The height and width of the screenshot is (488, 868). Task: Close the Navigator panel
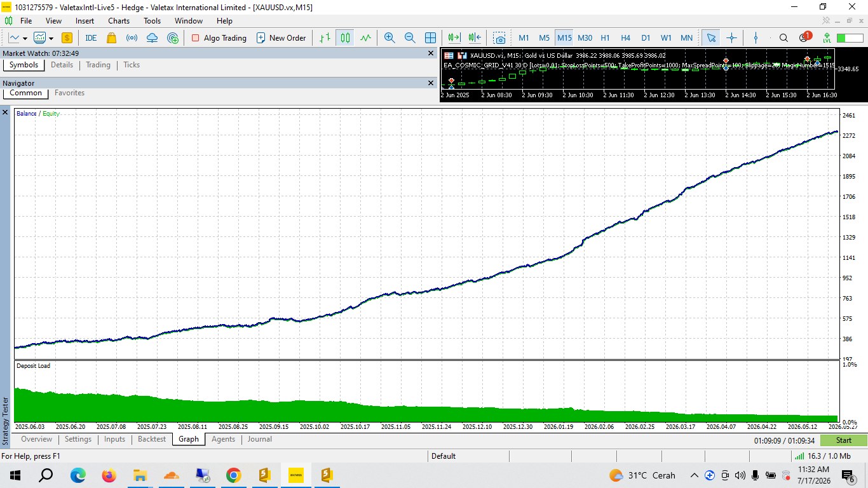pyautogui.click(x=430, y=83)
